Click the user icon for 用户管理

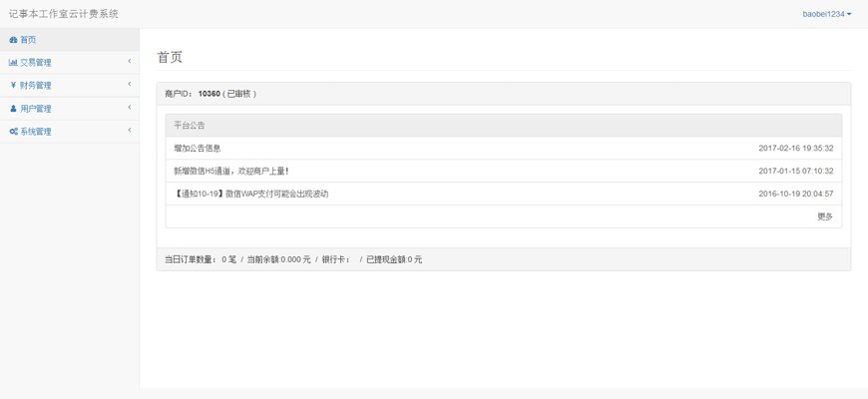[13, 109]
